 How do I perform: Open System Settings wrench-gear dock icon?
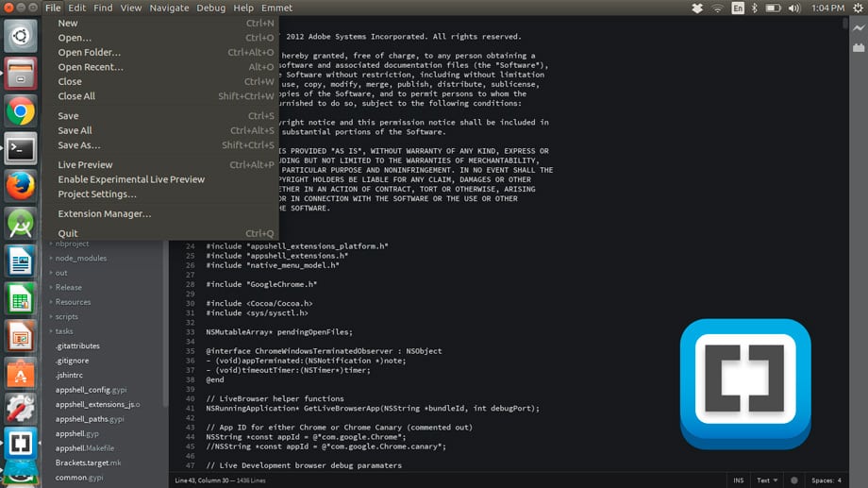pos(21,409)
